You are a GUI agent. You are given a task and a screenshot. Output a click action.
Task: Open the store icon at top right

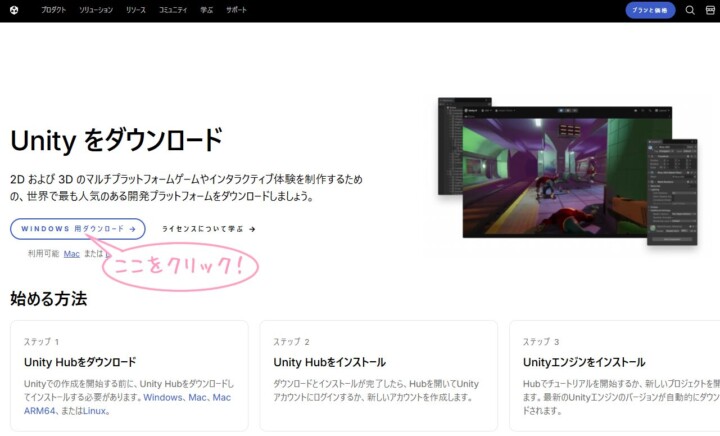click(x=710, y=10)
